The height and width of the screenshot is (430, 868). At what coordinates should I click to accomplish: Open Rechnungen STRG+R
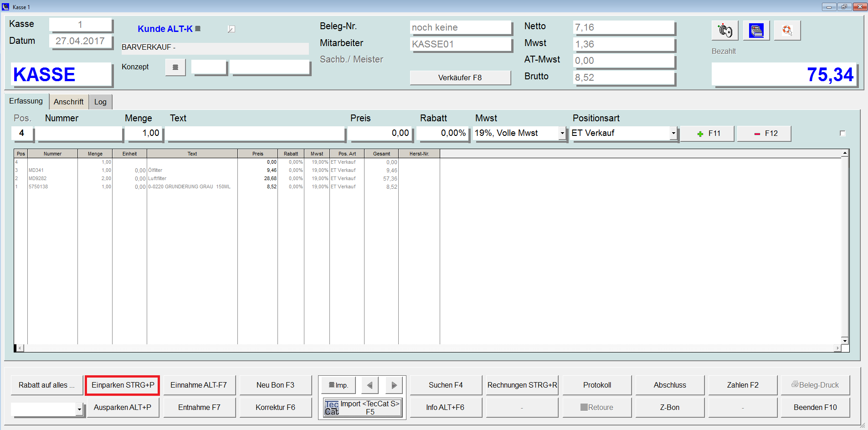(522, 385)
